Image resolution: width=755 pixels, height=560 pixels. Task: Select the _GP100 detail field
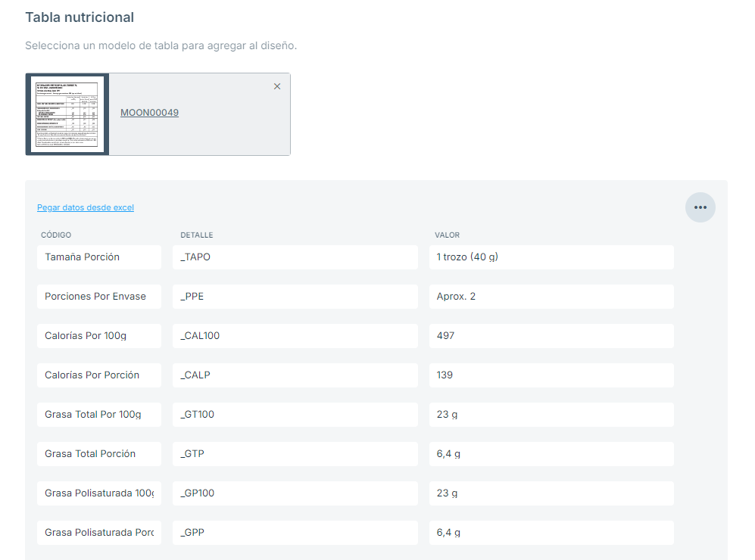coord(295,493)
